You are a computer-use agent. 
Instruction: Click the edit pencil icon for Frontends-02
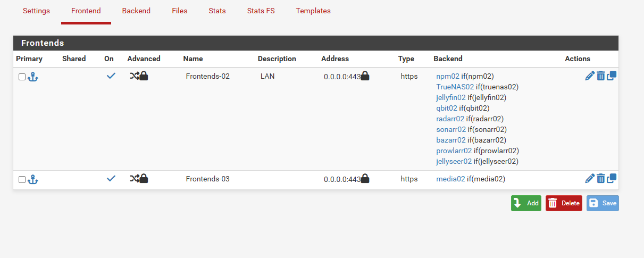[x=589, y=76]
